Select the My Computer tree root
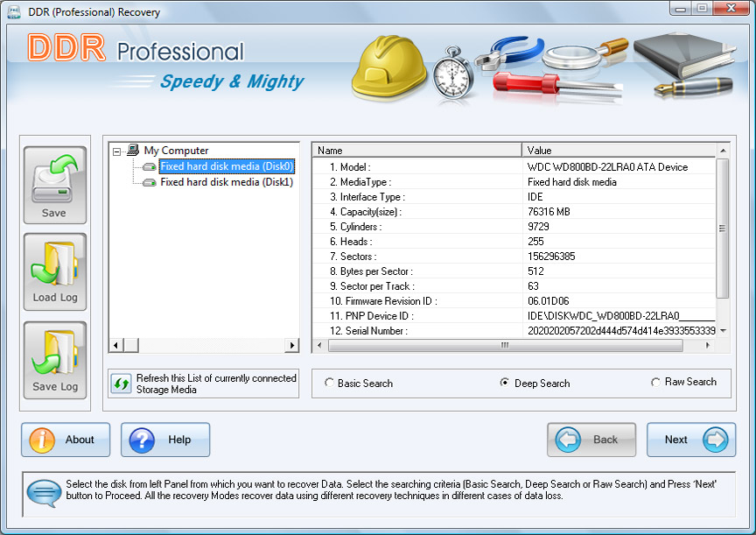This screenshot has width=756, height=535. pos(176,151)
